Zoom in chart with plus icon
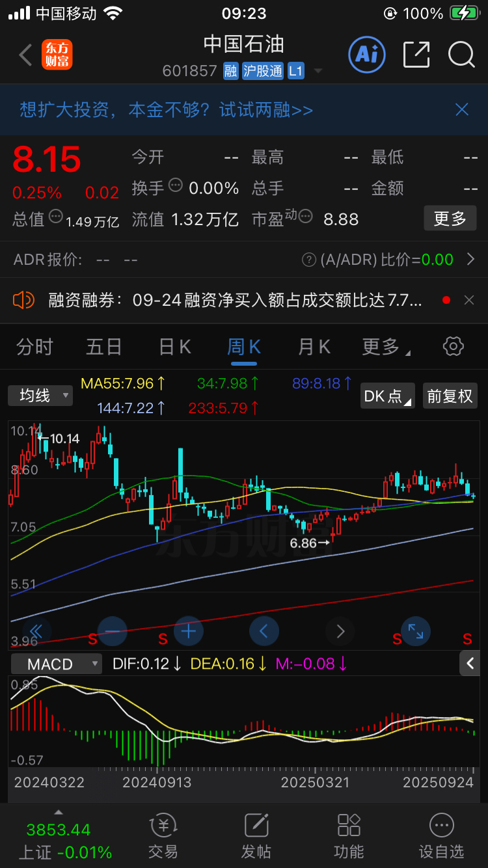The image size is (488, 868). click(189, 631)
